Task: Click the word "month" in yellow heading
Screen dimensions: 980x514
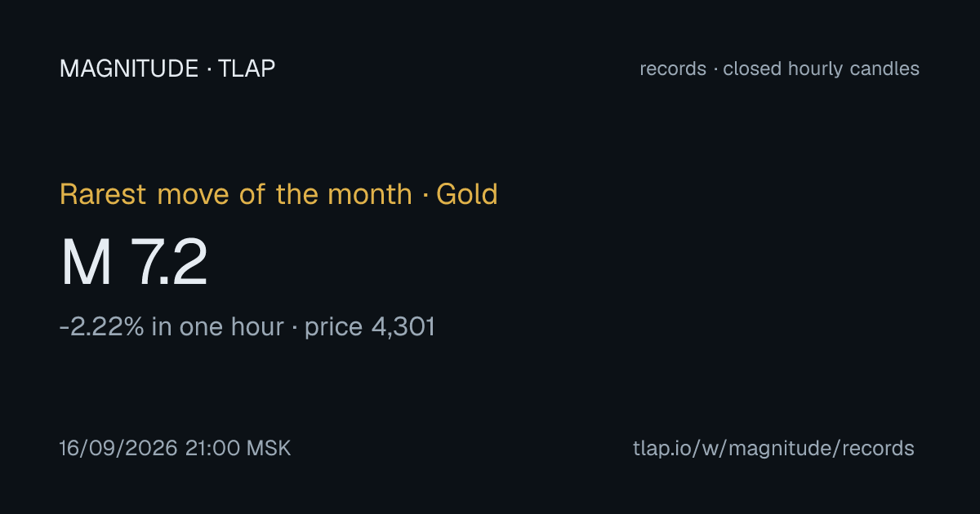Action: [370, 194]
